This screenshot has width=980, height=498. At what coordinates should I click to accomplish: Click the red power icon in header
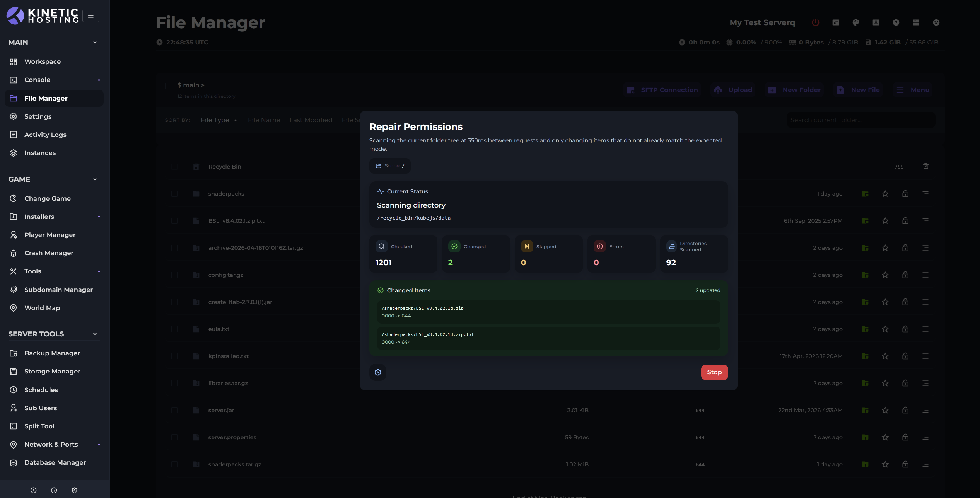(x=815, y=22)
